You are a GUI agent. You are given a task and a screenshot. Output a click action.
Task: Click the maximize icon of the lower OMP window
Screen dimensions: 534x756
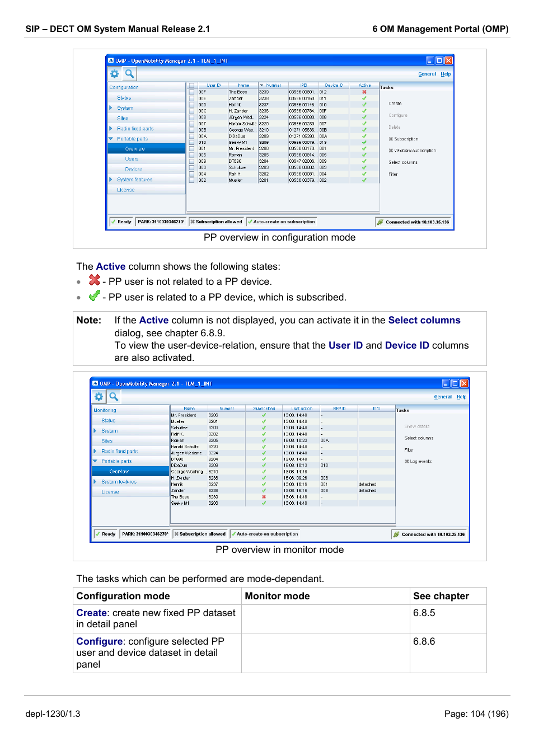(x=455, y=383)
